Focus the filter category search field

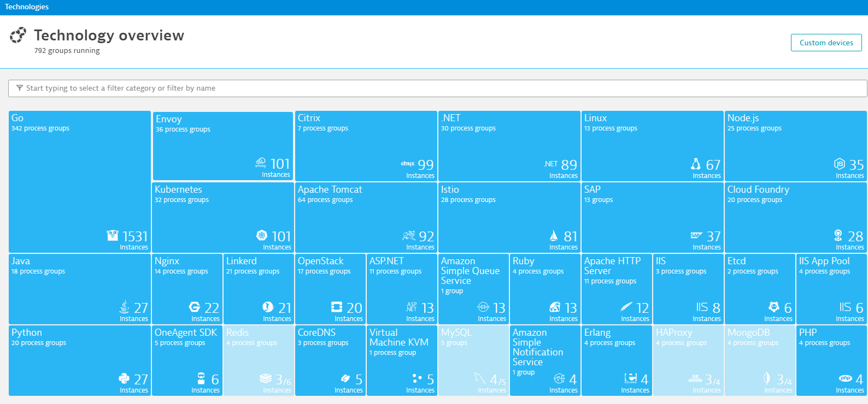pos(437,88)
